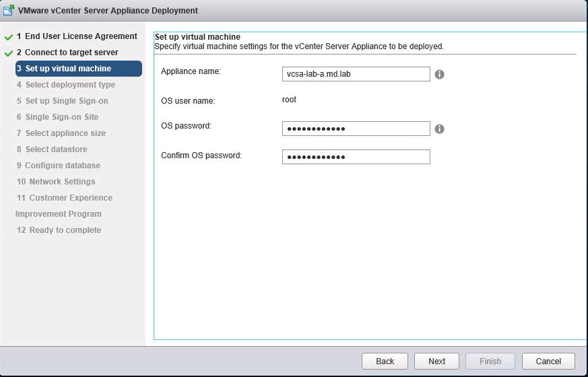Open step 10 Network Settings

pos(61,182)
